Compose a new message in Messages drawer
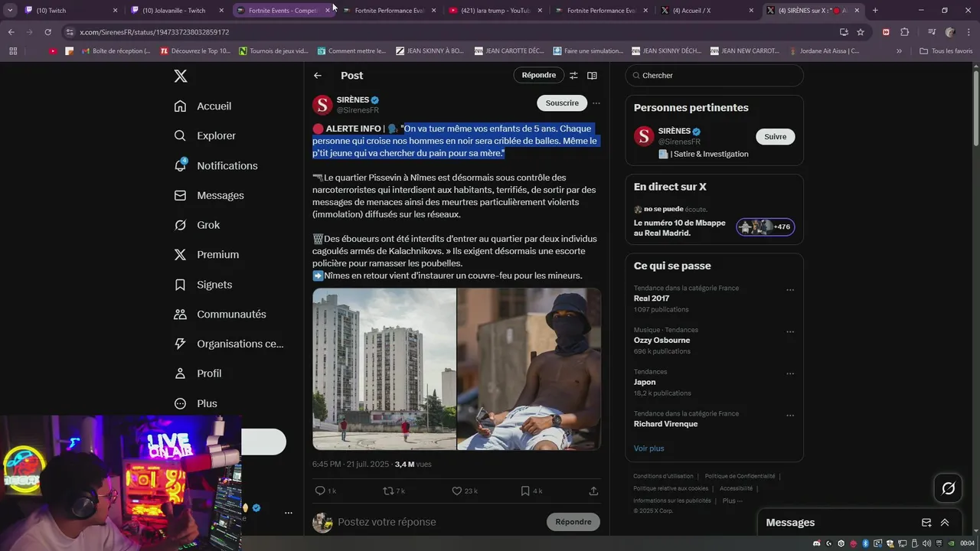 [926, 523]
